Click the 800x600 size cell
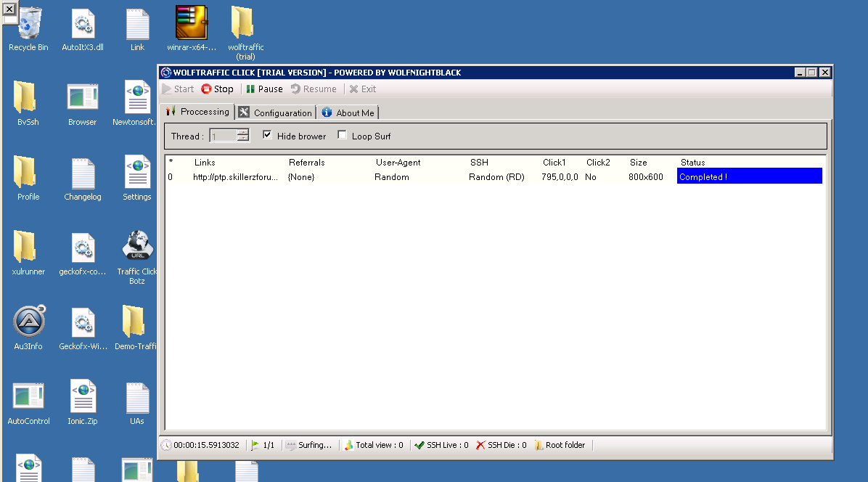Screen dimensions: 868x482 [x=645, y=177]
